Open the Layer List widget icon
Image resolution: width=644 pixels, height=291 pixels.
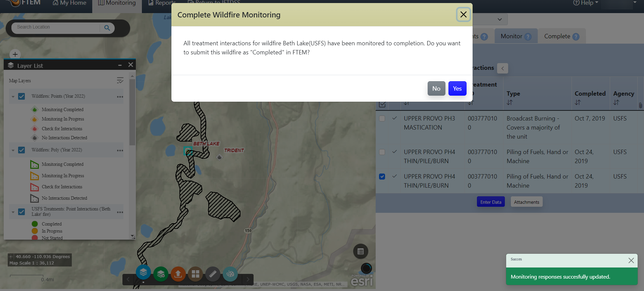click(143, 272)
